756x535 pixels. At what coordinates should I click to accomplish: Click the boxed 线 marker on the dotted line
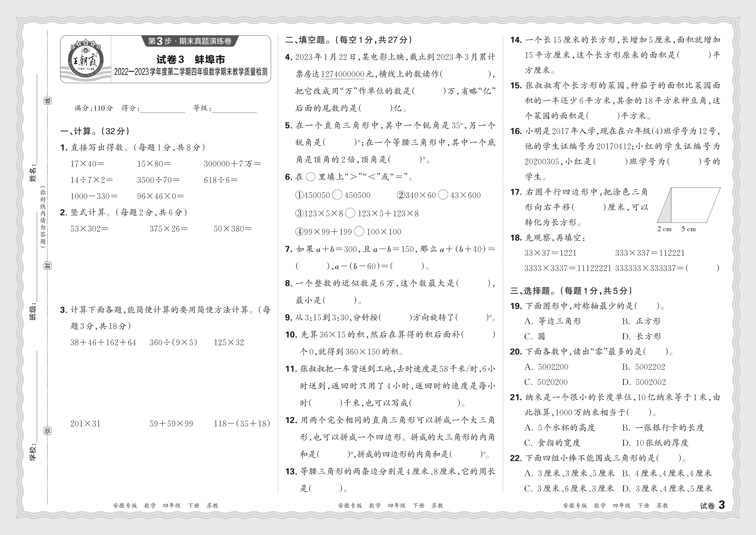click(48, 101)
